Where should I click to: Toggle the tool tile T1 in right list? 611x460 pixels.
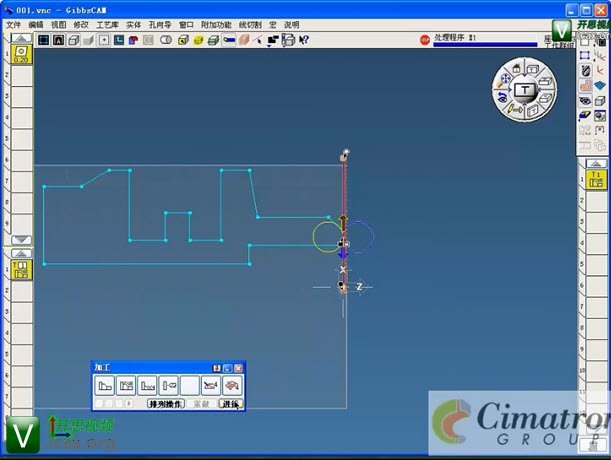coord(596,179)
